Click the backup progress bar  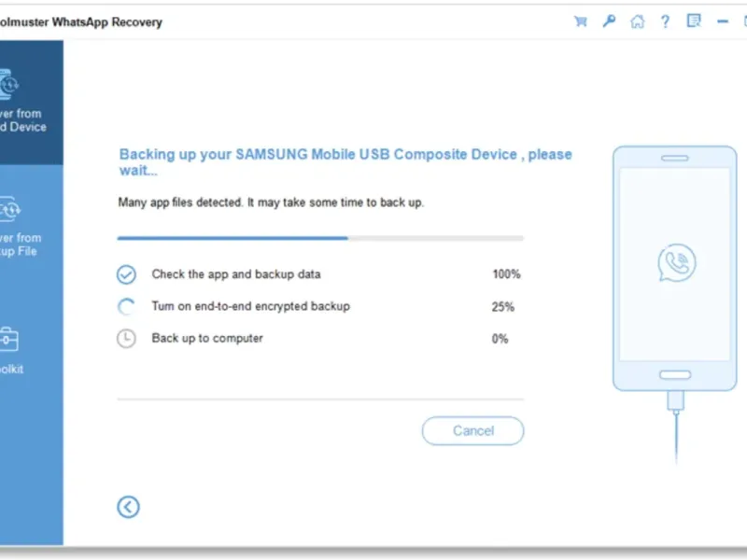pos(320,238)
